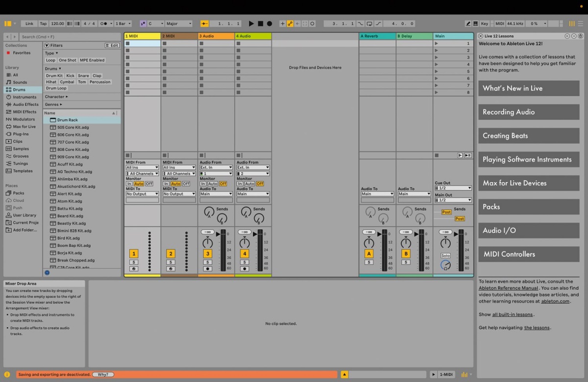Toggle track 3 Audio activator button
The width and height of the screenshot is (588, 382).
(x=208, y=254)
